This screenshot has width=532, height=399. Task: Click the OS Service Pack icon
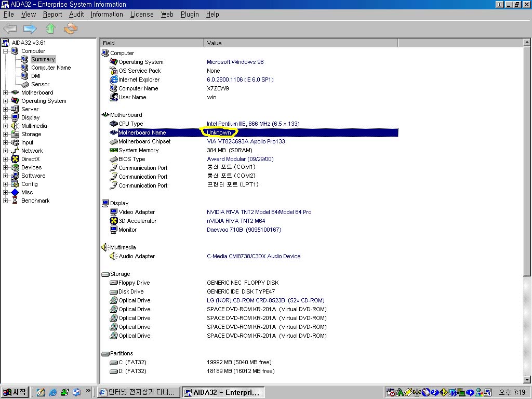point(114,71)
